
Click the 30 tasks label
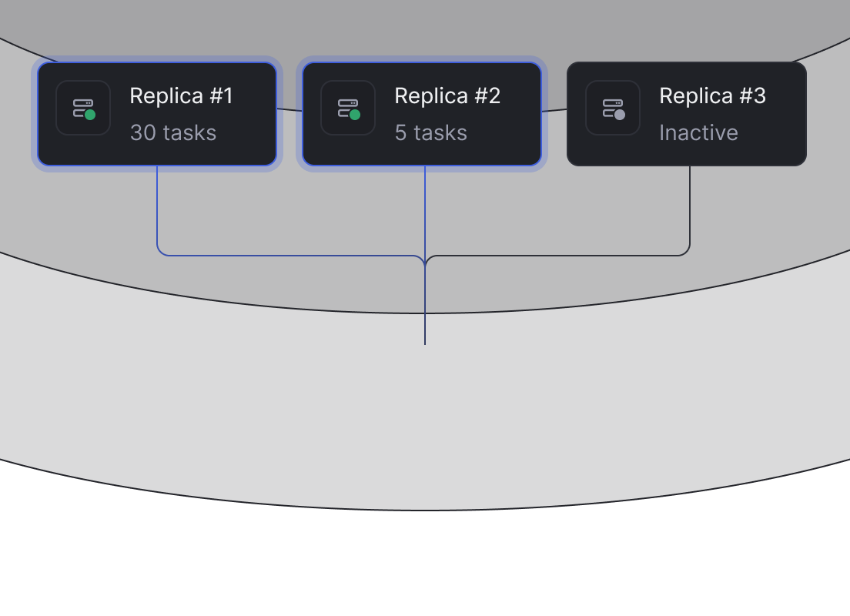[x=172, y=132]
